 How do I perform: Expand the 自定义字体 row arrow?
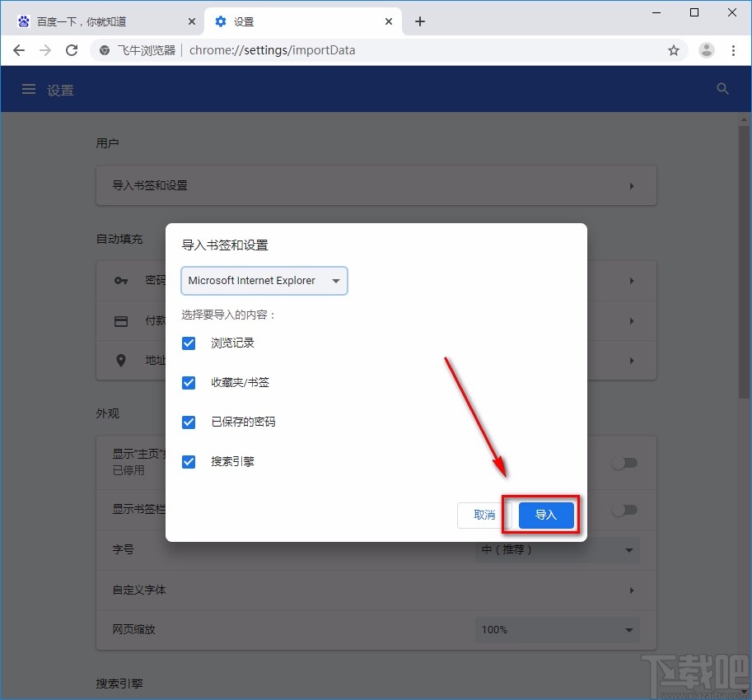tap(632, 590)
